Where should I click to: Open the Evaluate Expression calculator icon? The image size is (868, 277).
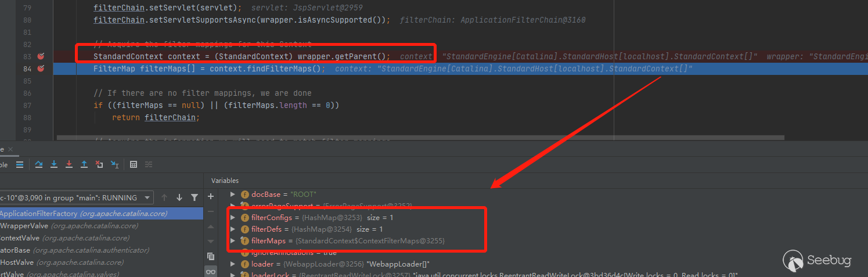[x=134, y=164]
